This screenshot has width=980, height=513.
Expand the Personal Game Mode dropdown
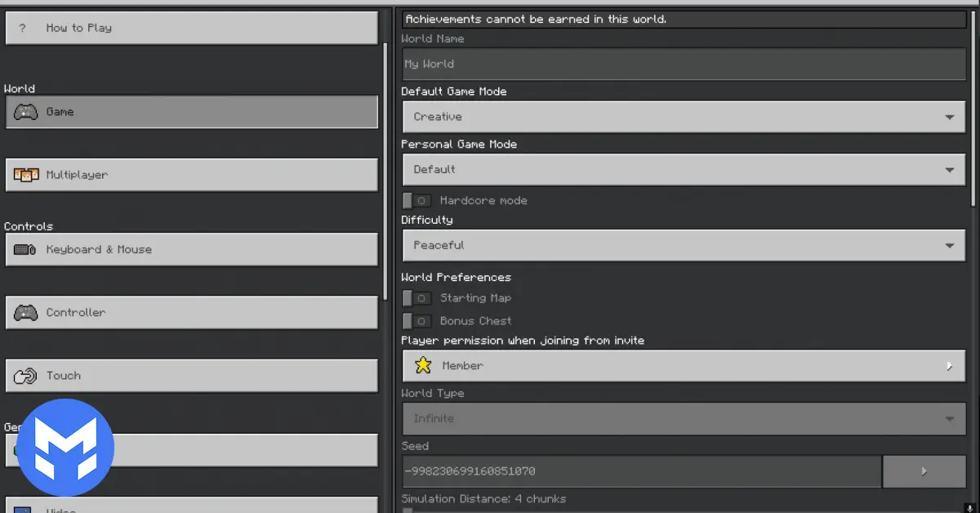(684, 170)
